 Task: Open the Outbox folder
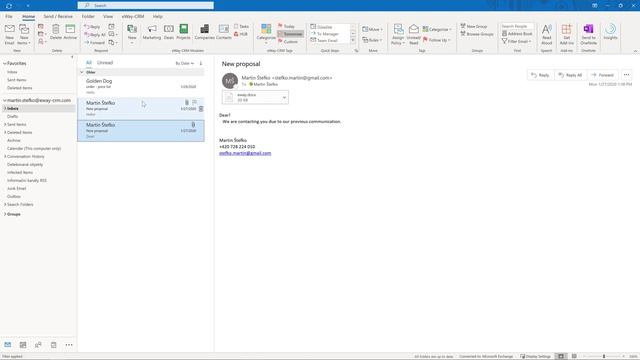[x=14, y=196]
